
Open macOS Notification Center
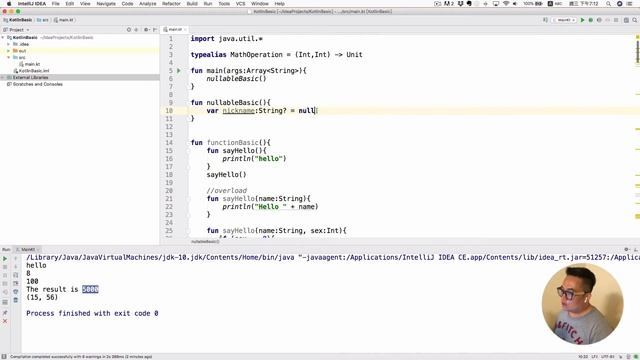tap(630, 4)
